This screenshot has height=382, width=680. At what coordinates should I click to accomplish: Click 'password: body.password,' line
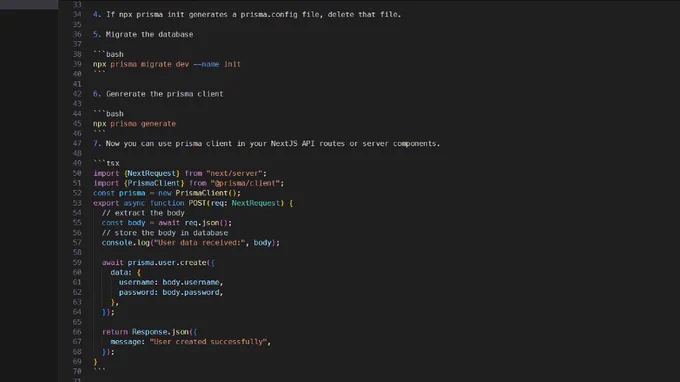pyautogui.click(x=171, y=292)
